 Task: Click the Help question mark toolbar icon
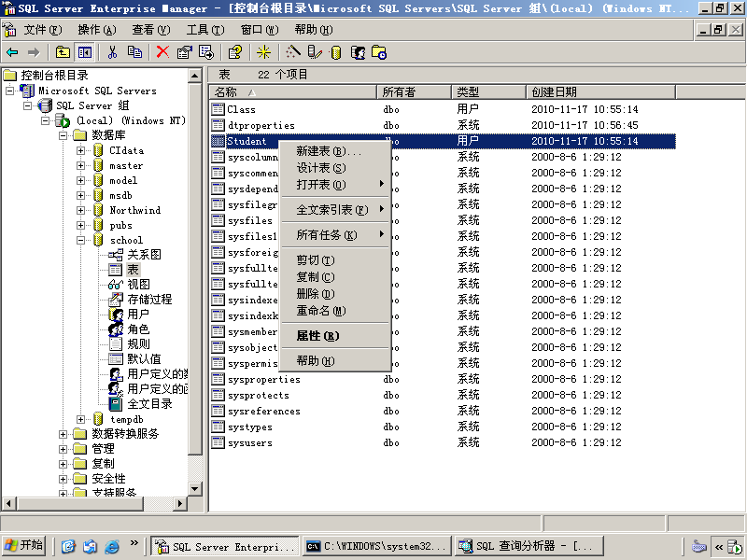point(235,52)
